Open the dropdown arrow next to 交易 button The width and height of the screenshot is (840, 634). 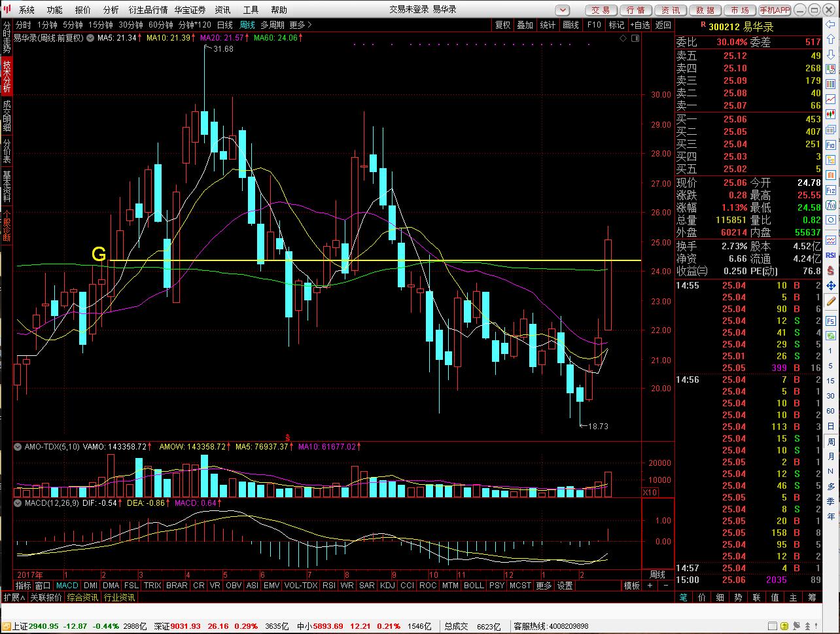pyautogui.click(x=563, y=10)
